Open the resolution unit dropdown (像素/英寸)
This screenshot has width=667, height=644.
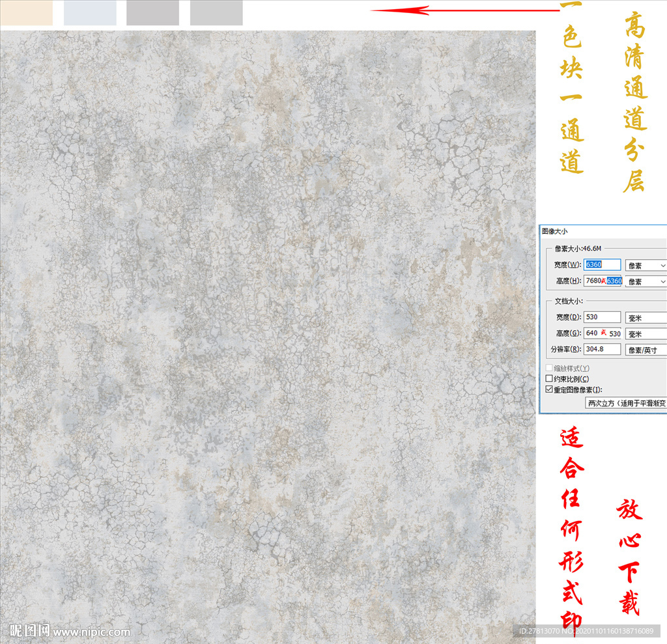pyautogui.click(x=646, y=350)
